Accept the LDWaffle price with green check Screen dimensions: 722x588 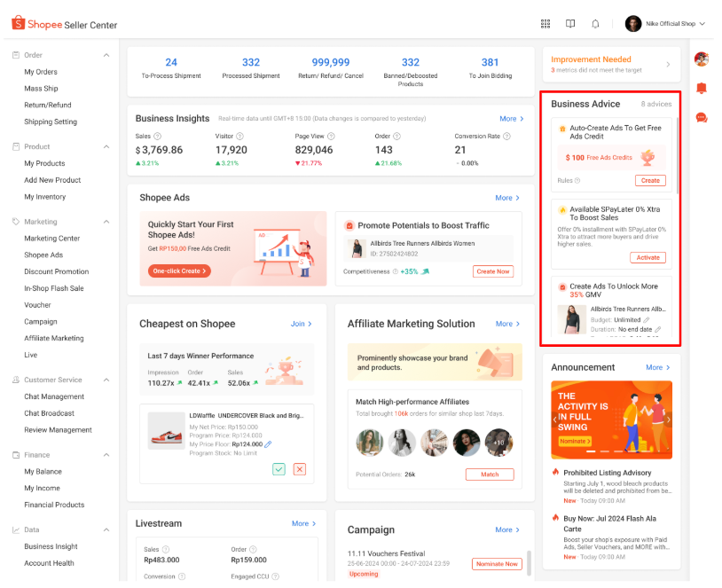coord(279,469)
